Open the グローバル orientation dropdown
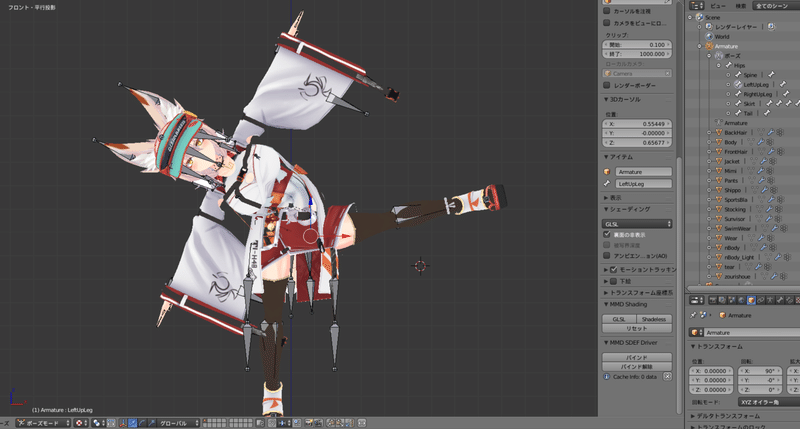This screenshot has width=800, height=429. pos(179,423)
